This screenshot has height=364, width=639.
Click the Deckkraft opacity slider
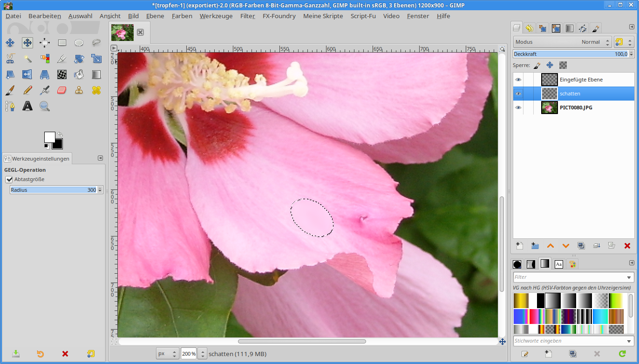[570, 54]
